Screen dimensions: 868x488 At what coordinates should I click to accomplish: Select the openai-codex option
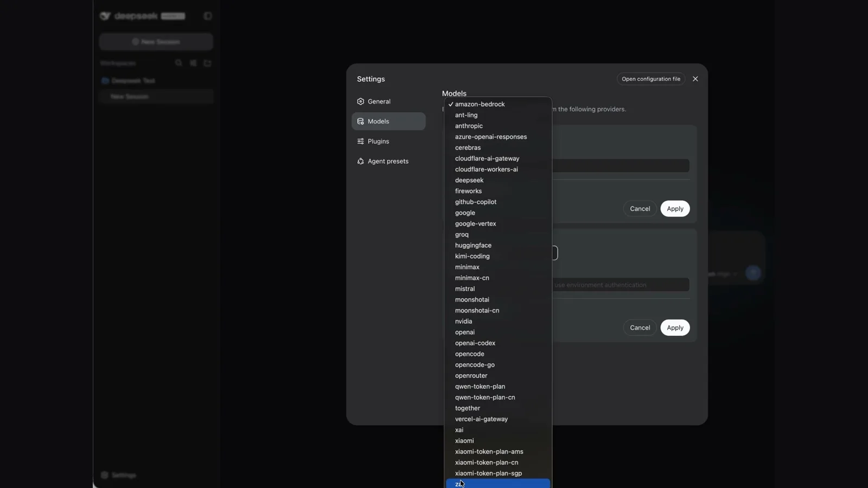[498, 343]
